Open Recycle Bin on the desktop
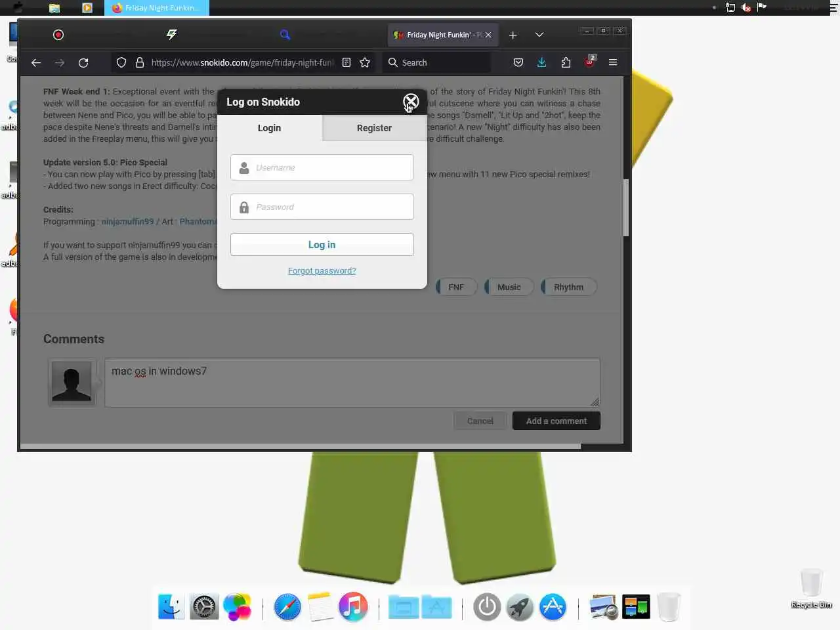Viewport: 840px width, 630px height. [x=811, y=588]
